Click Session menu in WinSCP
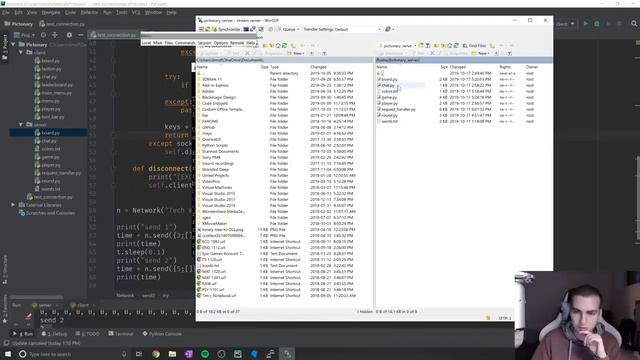 (204, 43)
